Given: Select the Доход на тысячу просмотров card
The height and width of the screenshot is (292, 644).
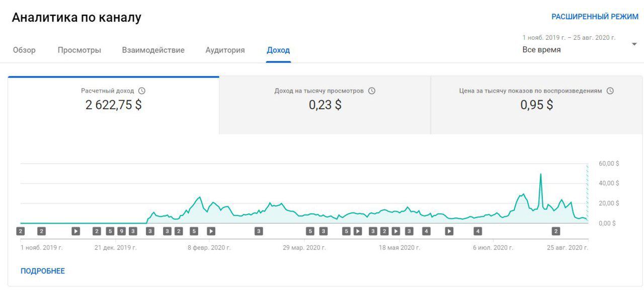Looking at the screenshot, I should [x=325, y=105].
